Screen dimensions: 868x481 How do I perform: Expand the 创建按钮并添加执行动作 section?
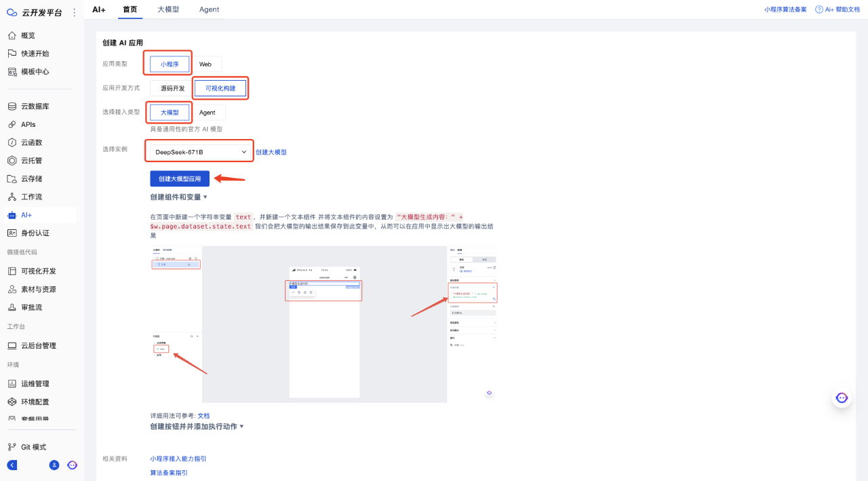pyautogui.click(x=197, y=427)
